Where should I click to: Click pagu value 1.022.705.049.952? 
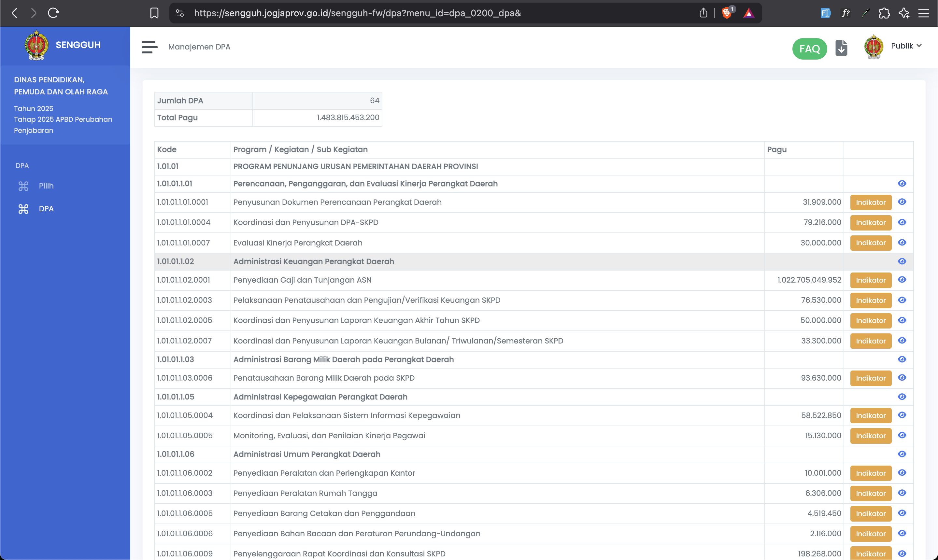pyautogui.click(x=809, y=280)
